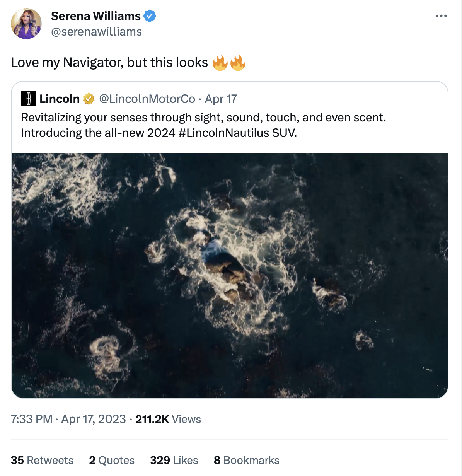Click Lincoln's gold verified badge
This screenshot has width=462, height=476.
point(89,99)
